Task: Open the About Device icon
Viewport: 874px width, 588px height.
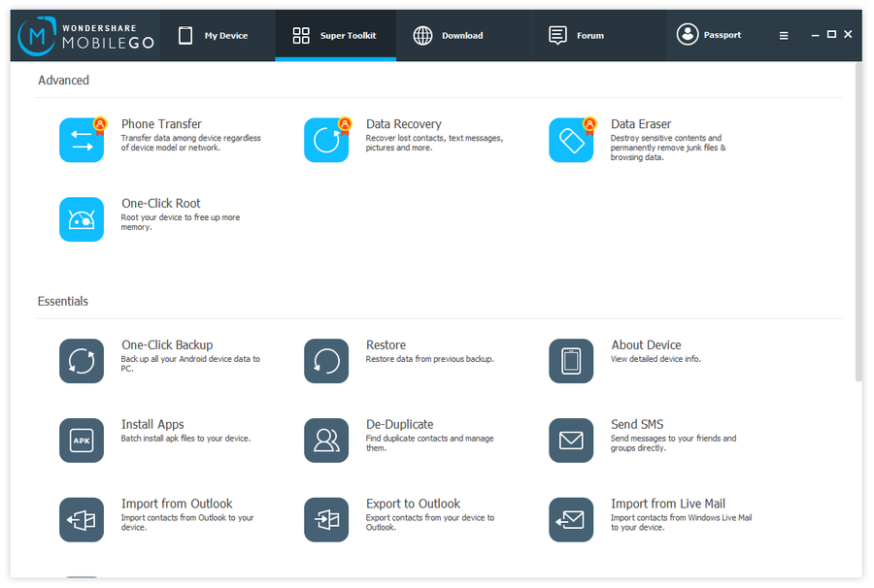Action: (571, 361)
